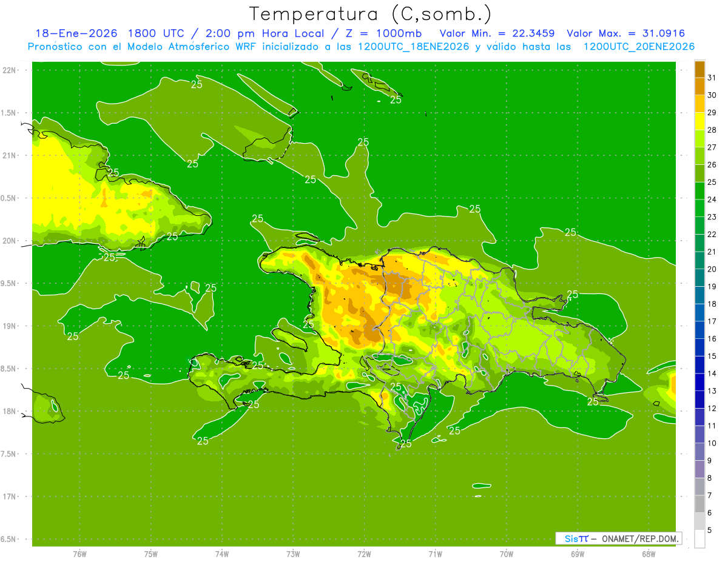Viewport: 728px width, 562px height.
Task: Click the '19N' latitude axis label
Action: pos(9,326)
